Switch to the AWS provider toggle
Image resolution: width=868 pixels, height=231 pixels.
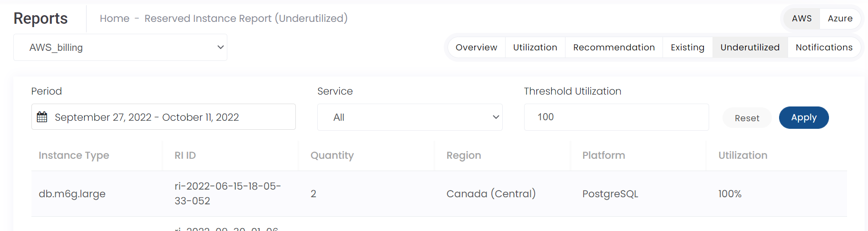(801, 19)
